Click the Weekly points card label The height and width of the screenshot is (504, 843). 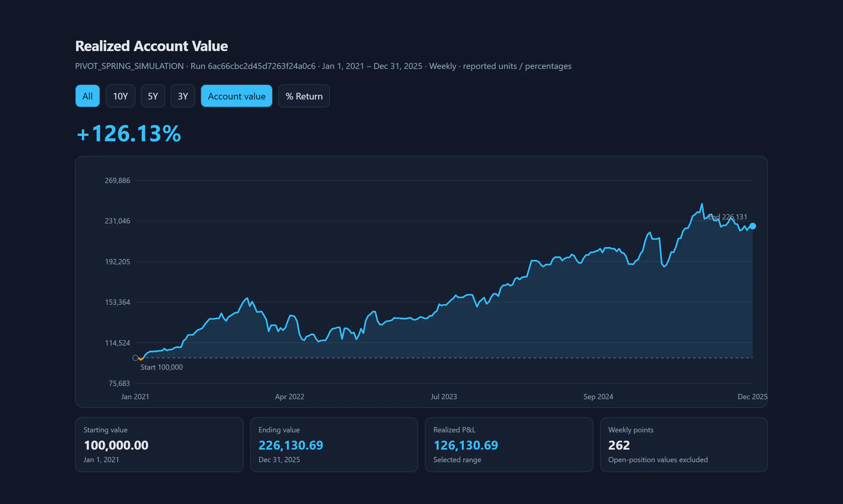[631, 430]
